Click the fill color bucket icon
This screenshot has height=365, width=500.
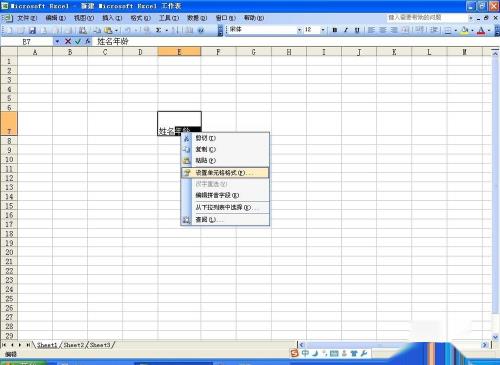(x=464, y=30)
